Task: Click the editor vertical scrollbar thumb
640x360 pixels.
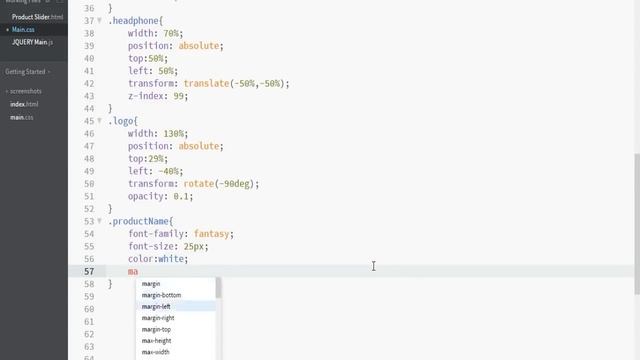Action: coord(637,224)
